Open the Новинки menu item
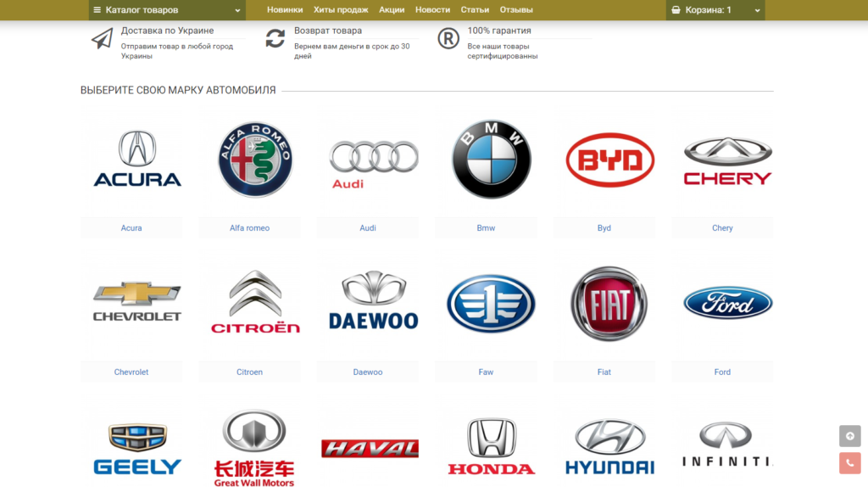868x487 pixels. pos(285,10)
